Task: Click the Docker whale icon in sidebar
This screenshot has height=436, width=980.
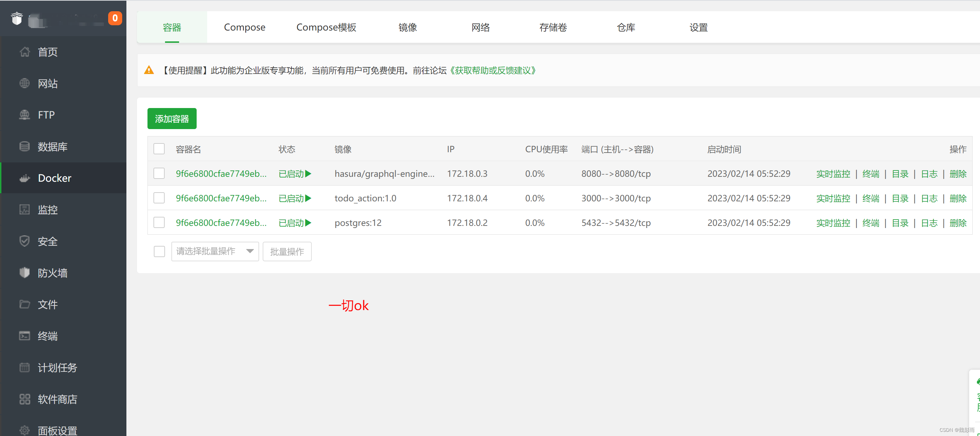Action: (x=25, y=178)
